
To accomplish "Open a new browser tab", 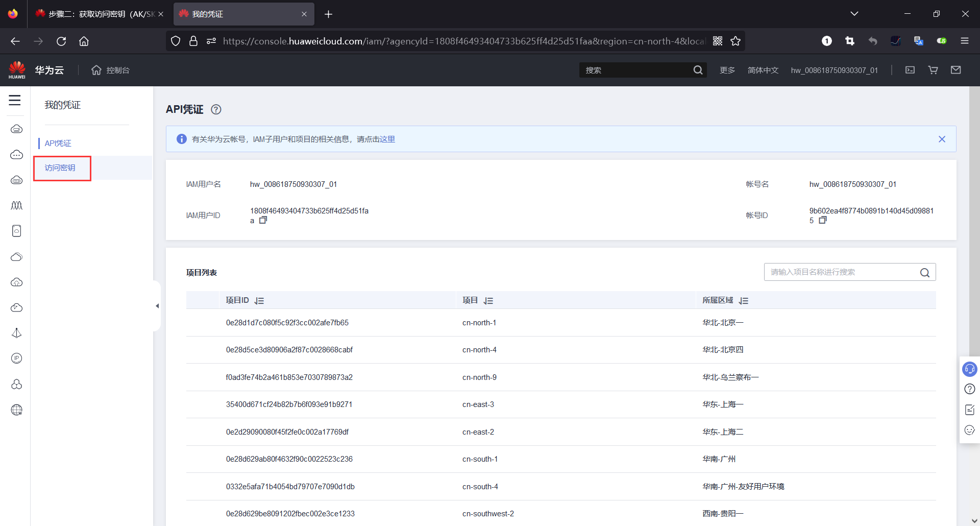I will (x=329, y=14).
